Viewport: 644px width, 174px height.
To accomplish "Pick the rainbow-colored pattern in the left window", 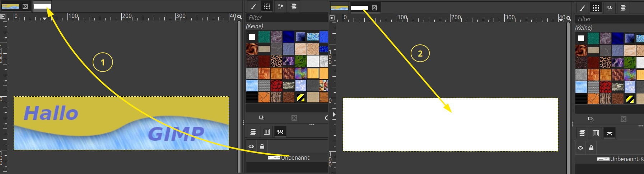I will tap(301, 73).
